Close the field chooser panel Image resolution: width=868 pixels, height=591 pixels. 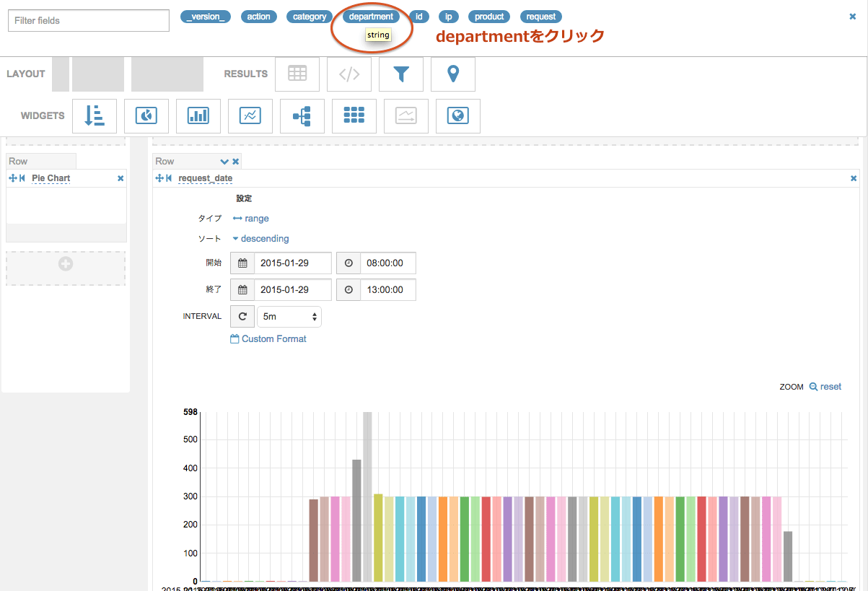coord(853,16)
